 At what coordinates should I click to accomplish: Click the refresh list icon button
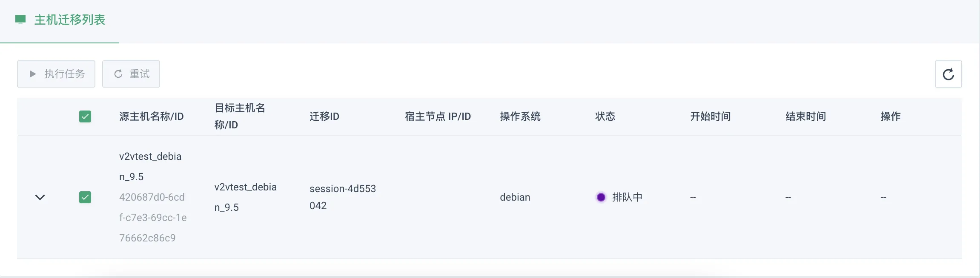point(948,74)
